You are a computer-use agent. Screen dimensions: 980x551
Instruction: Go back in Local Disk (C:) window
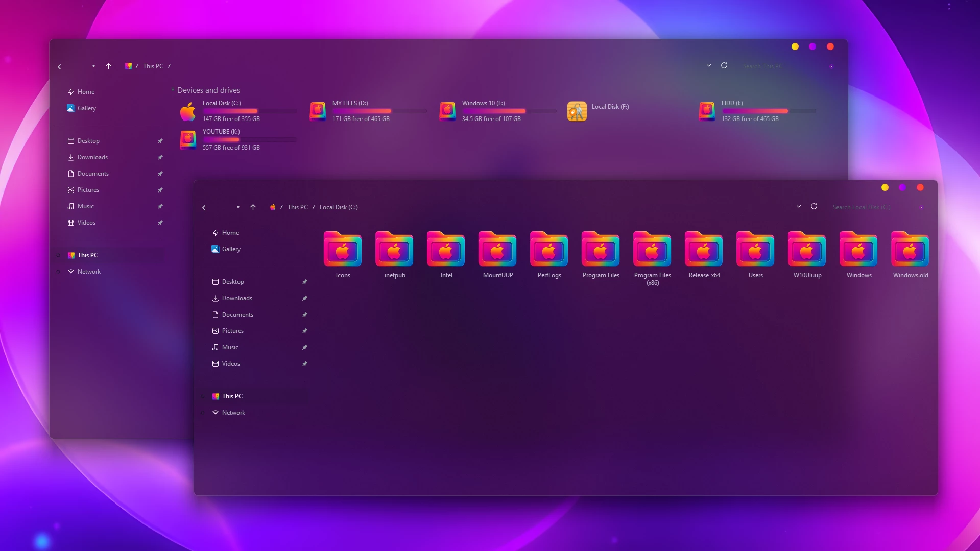[x=204, y=207]
